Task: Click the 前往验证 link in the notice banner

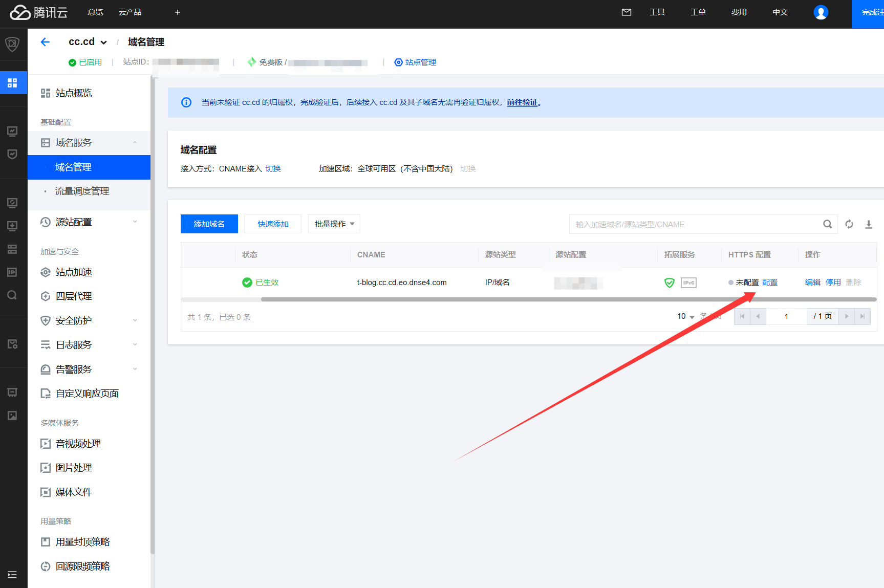Action: click(522, 102)
